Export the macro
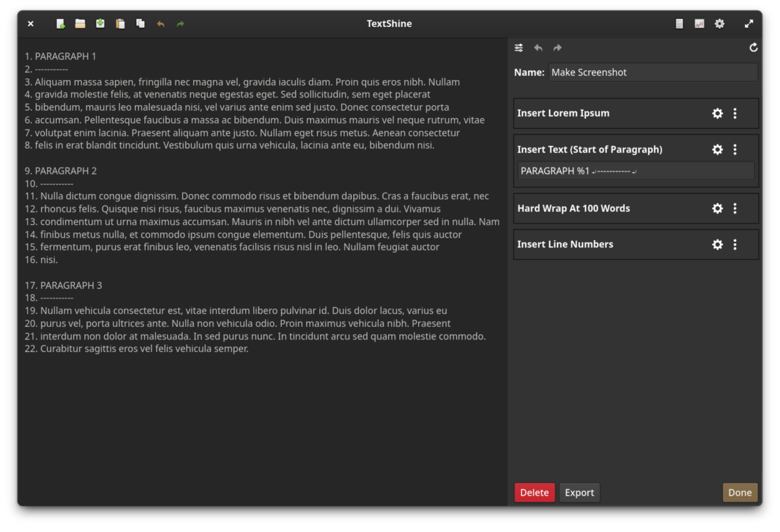Viewport: 780px width, 532px height. click(579, 493)
